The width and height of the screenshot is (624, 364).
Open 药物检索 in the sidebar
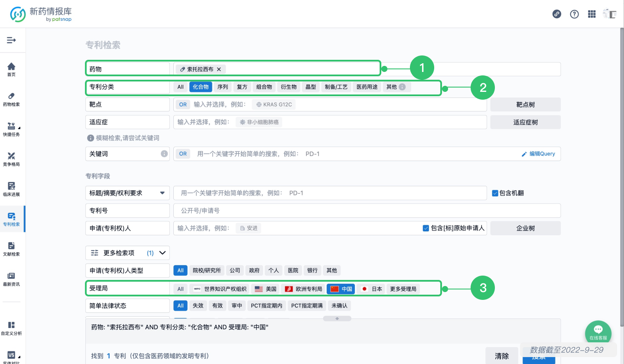point(11,99)
